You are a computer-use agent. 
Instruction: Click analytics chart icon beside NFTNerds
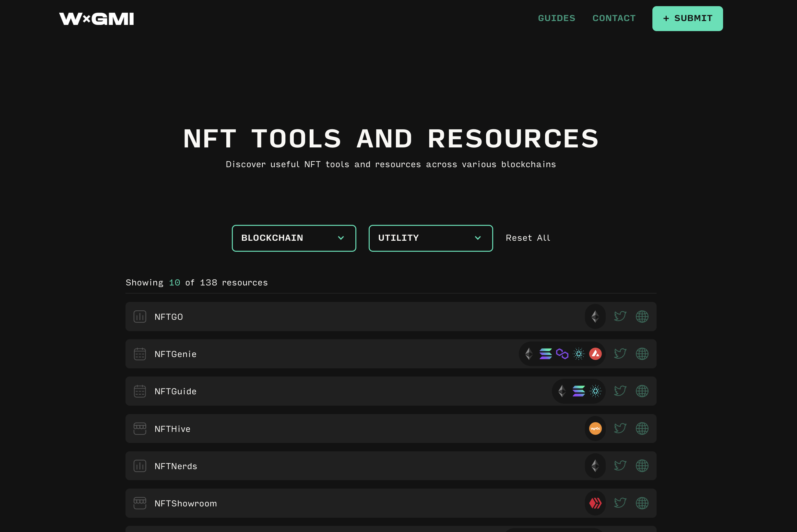pyautogui.click(x=140, y=466)
